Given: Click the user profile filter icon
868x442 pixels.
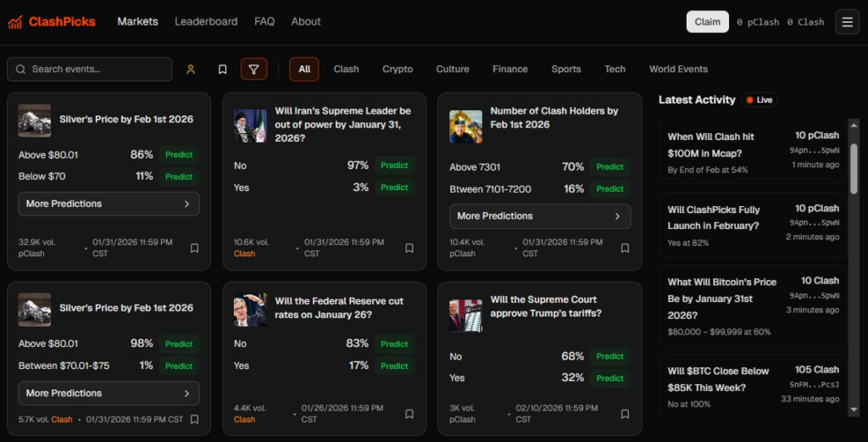Looking at the screenshot, I should tap(191, 70).
